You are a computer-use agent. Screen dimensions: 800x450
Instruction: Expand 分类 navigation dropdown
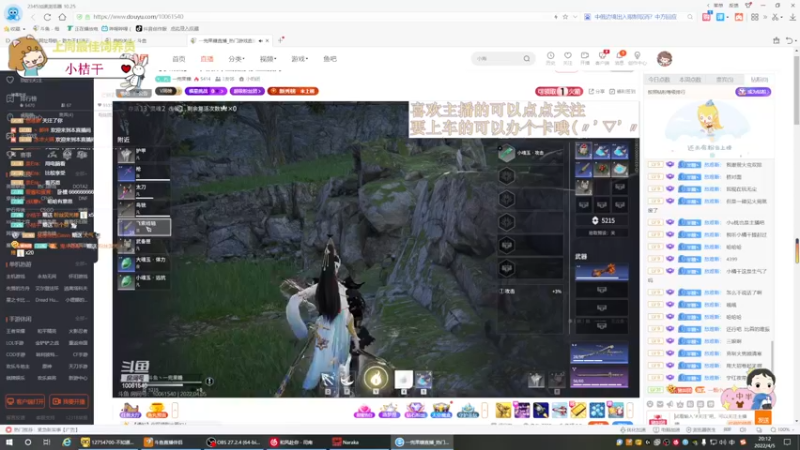(x=236, y=59)
